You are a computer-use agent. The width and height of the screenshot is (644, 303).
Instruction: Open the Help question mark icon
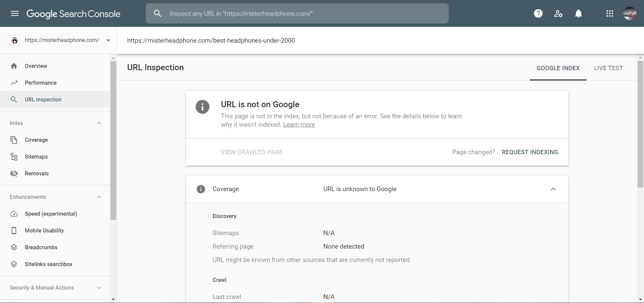click(538, 13)
